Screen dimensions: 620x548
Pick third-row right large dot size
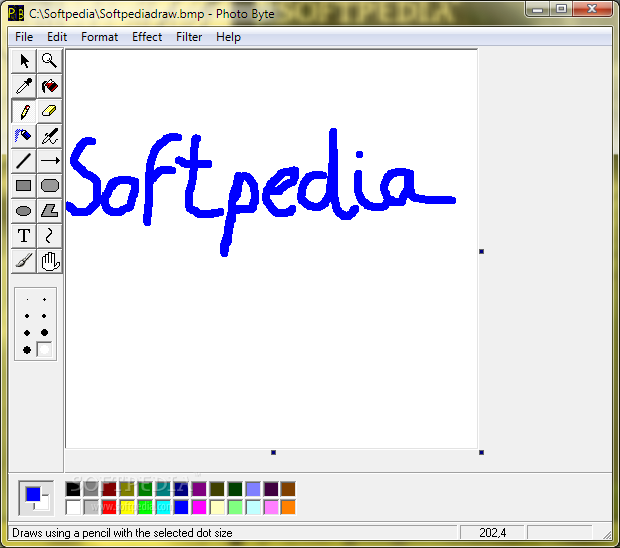pos(44,333)
